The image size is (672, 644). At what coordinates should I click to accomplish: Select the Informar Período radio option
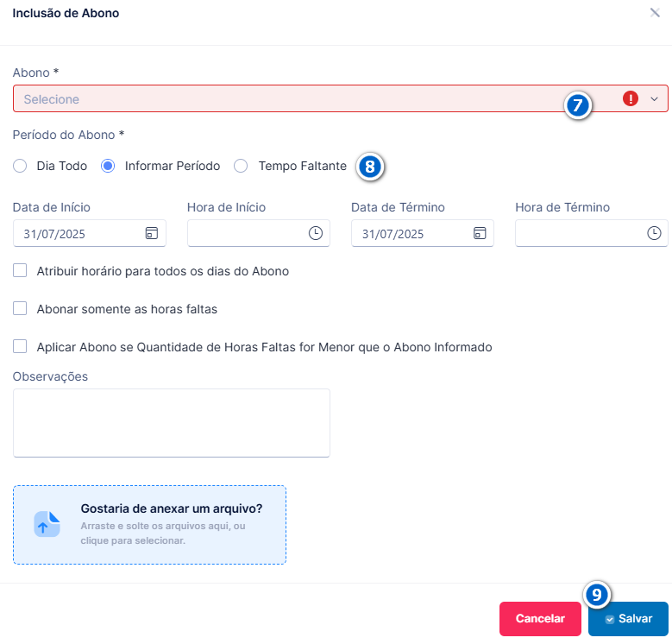point(108,166)
